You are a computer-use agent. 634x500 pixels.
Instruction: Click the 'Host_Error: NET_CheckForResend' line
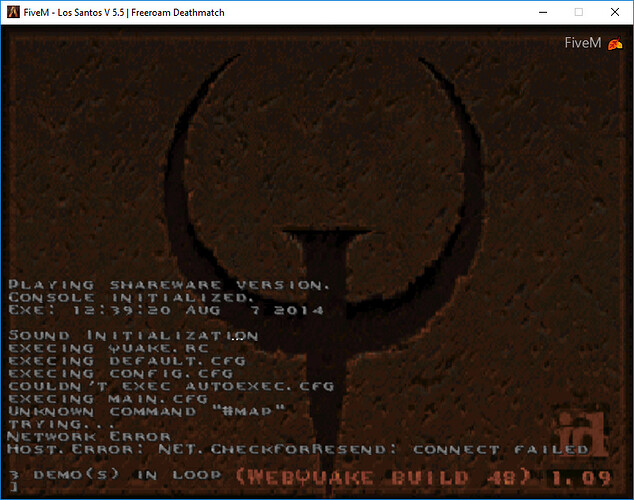[x=298, y=449]
